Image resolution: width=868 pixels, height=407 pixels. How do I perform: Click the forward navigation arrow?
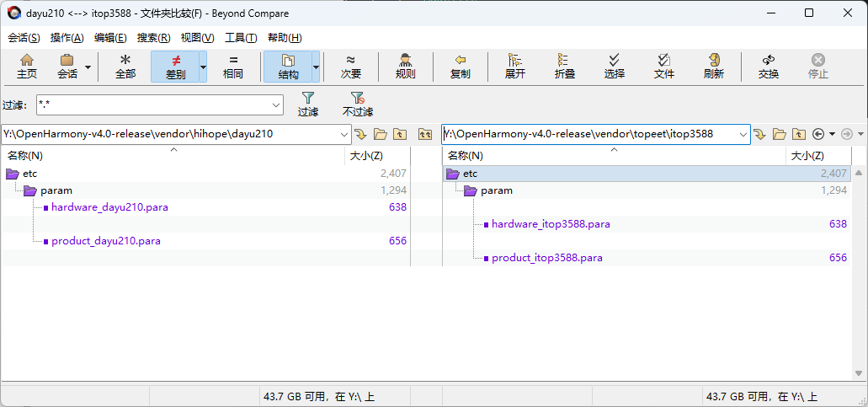[x=847, y=134]
